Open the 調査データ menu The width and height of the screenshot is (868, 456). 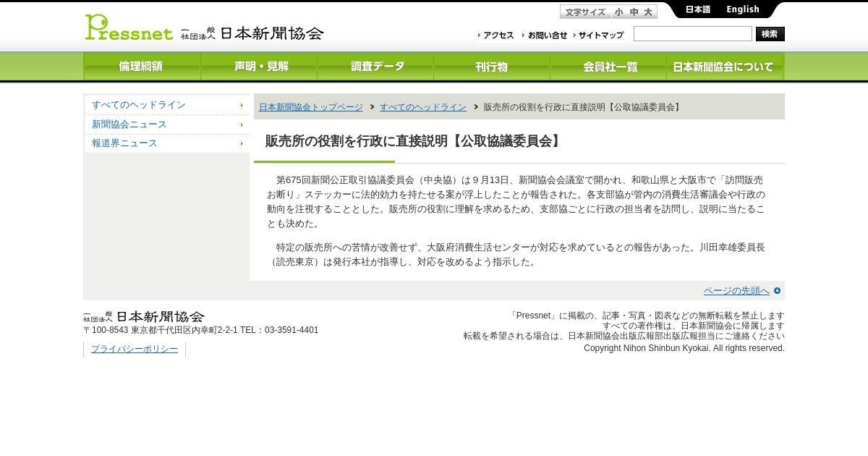(x=375, y=67)
